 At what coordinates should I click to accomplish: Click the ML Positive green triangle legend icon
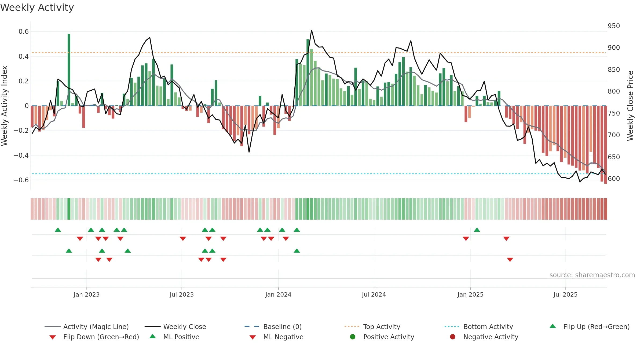point(153,336)
